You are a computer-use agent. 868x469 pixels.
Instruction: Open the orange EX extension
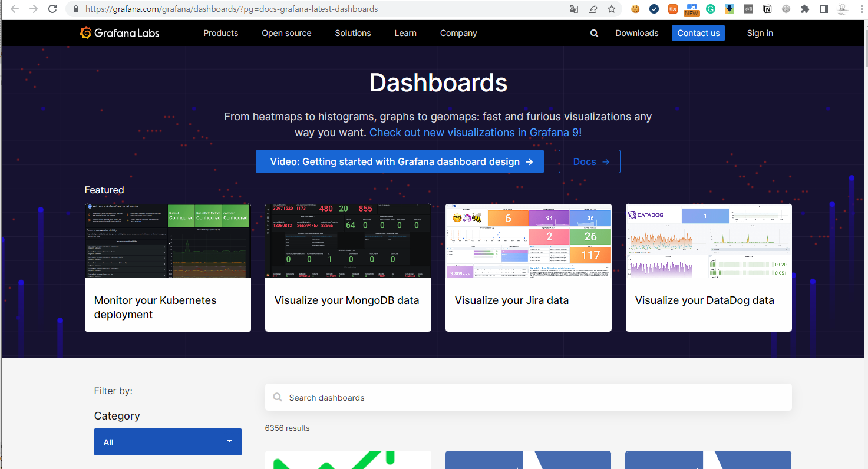coord(673,9)
